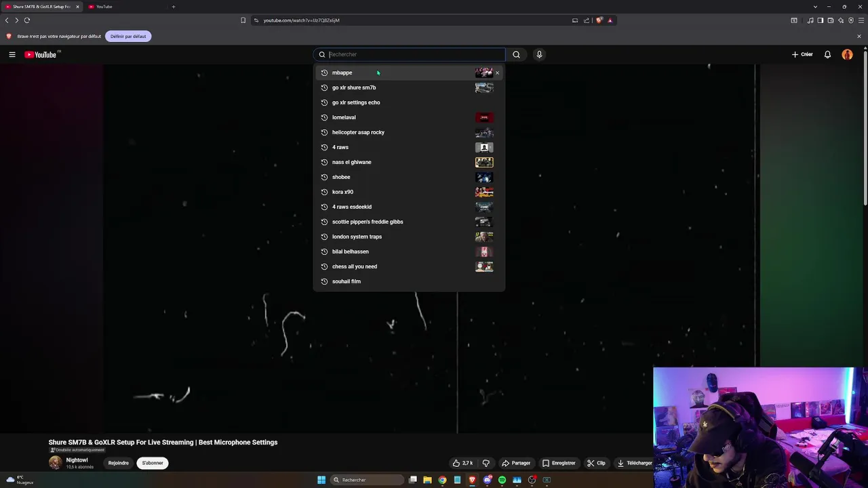Select the 'mbappe' search suggestion
The image size is (868, 488).
409,73
